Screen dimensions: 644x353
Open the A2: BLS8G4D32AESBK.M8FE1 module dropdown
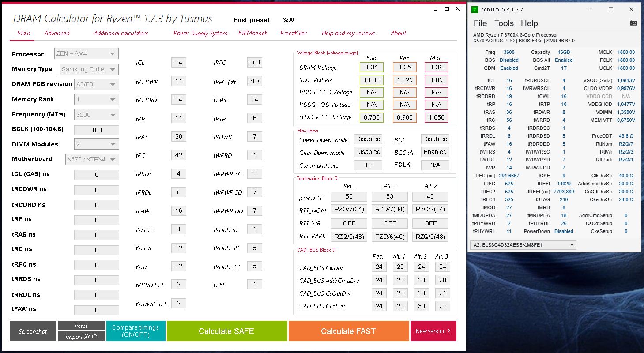[x=523, y=245]
